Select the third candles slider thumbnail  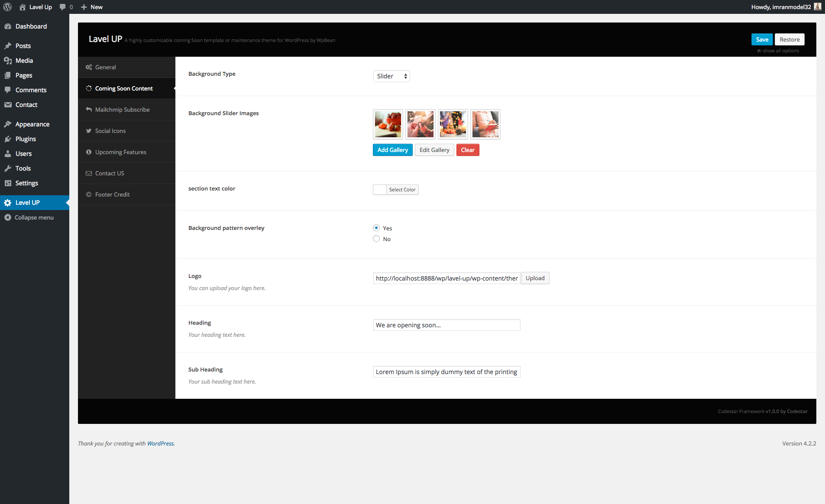[x=453, y=124]
